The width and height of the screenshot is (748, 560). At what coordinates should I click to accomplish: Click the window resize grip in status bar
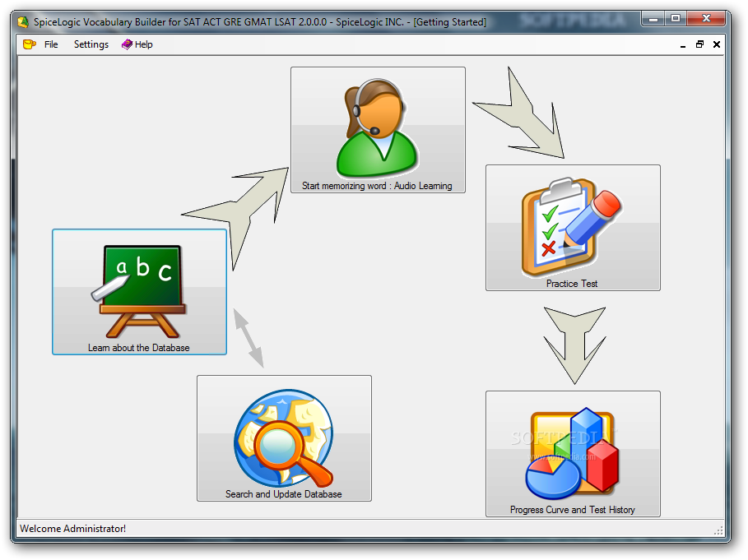pos(718,530)
